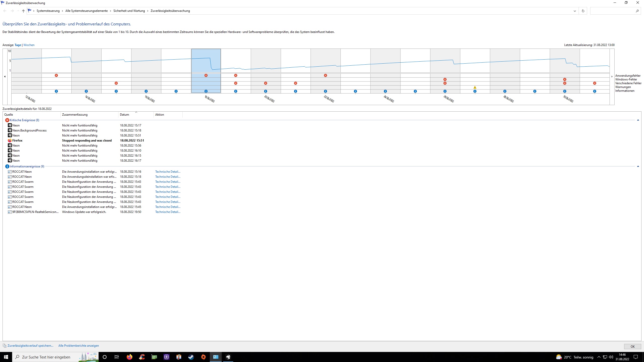Select the Neon.BackgroundProcess event row

click(29, 130)
